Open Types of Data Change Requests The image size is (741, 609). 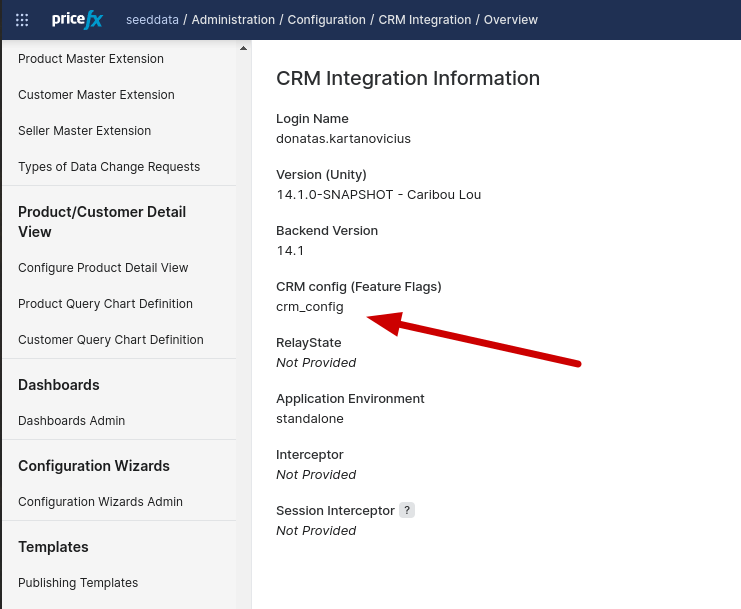[109, 167]
